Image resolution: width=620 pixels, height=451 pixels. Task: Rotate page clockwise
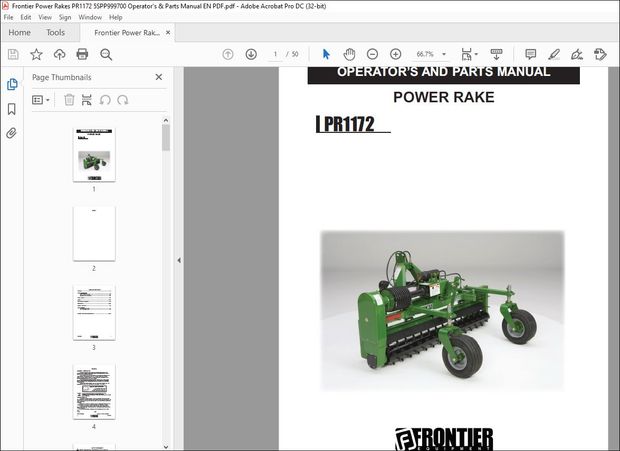pyautogui.click(x=123, y=100)
